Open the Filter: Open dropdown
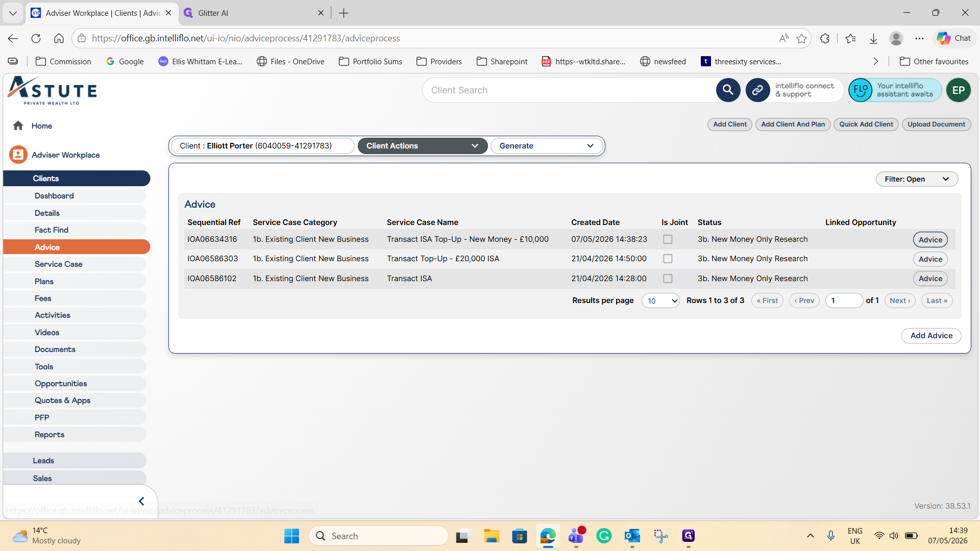Image resolution: width=980 pixels, height=551 pixels. [917, 179]
